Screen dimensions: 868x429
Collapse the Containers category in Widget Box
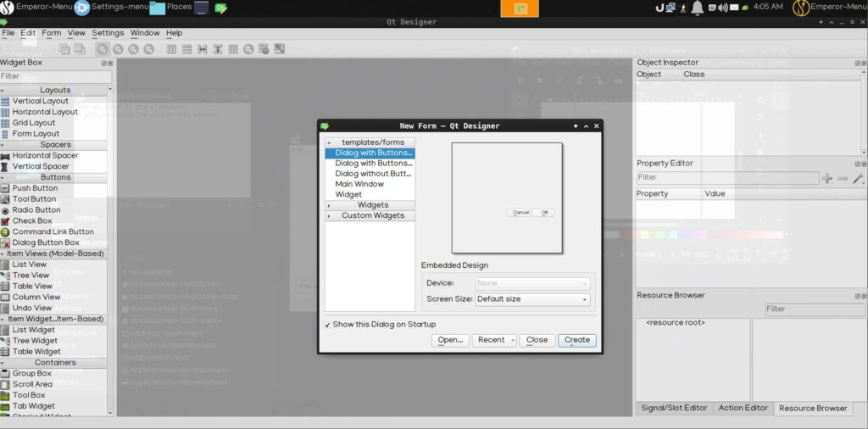(x=3, y=363)
